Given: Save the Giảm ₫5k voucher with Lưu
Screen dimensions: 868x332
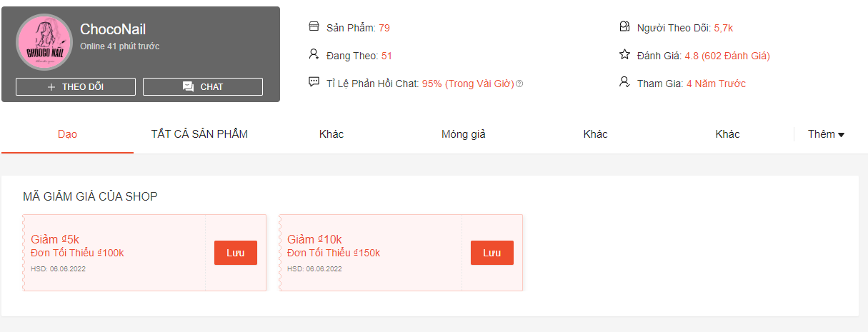Looking at the screenshot, I should [x=235, y=253].
